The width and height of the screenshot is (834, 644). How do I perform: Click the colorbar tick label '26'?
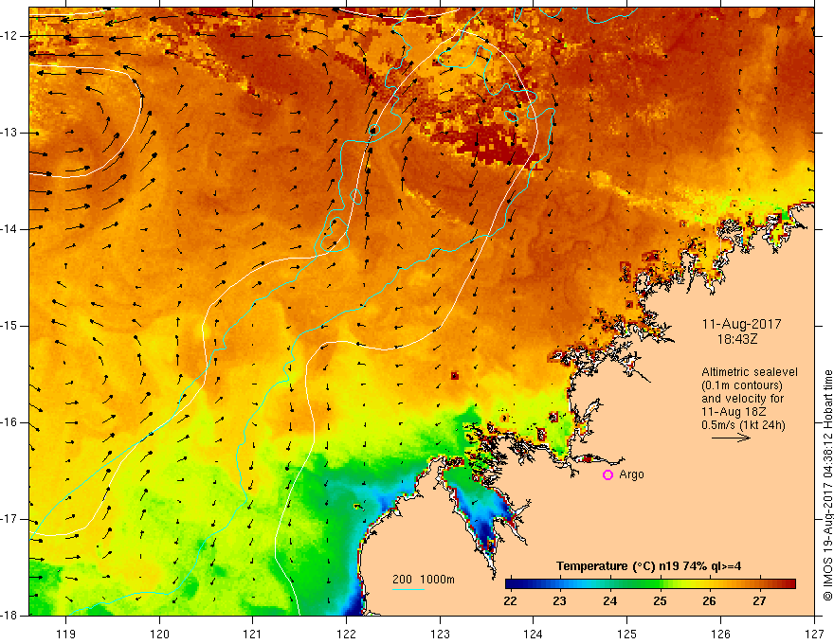coord(709,601)
